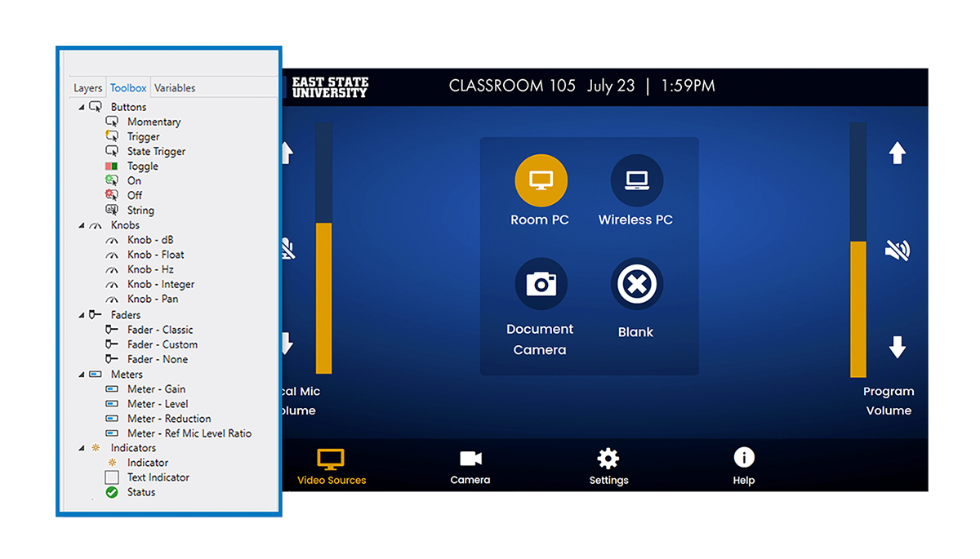The image size is (980, 559).
Task: Choose the red Off button icon
Action: [112, 195]
